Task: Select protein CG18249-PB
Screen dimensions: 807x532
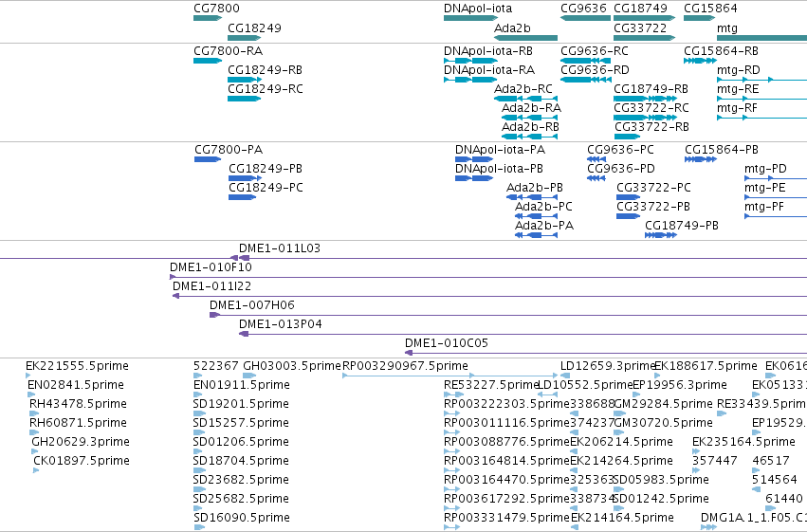Action: (245, 178)
